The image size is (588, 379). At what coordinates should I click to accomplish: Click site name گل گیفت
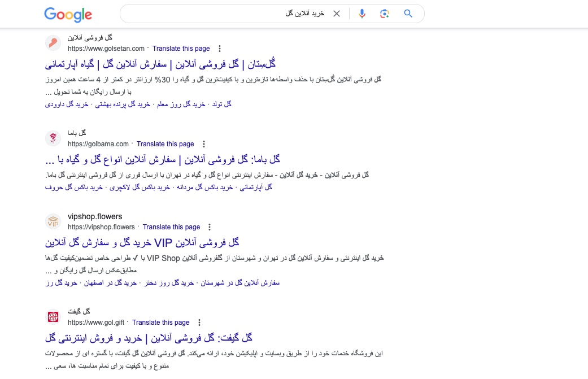[x=79, y=312]
